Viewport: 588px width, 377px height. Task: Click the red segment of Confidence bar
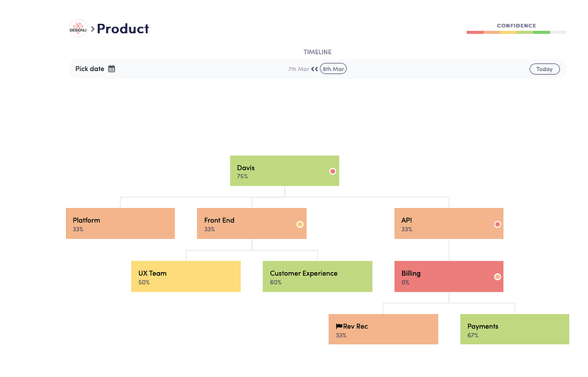coord(475,33)
